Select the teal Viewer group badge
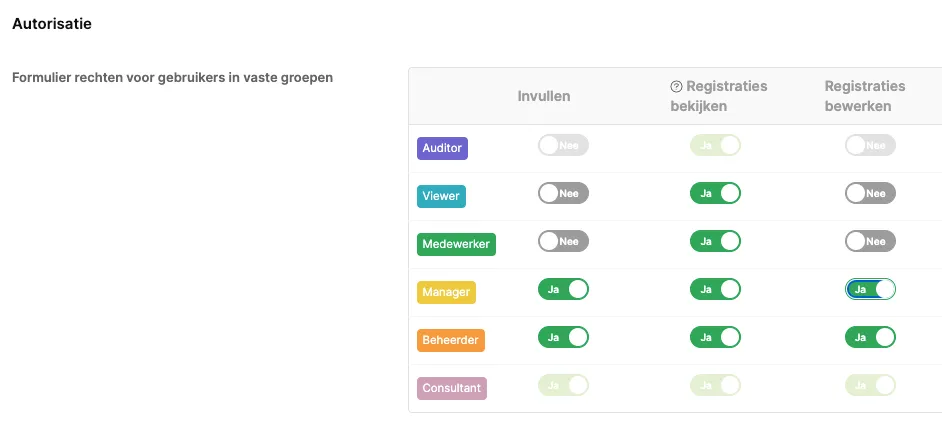Image resolution: width=942 pixels, height=422 pixels. pos(441,196)
